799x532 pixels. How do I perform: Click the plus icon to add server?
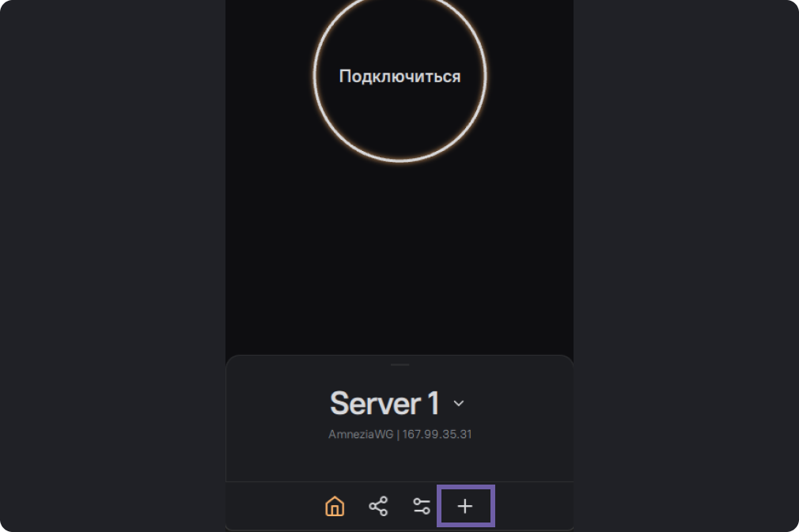(465, 506)
